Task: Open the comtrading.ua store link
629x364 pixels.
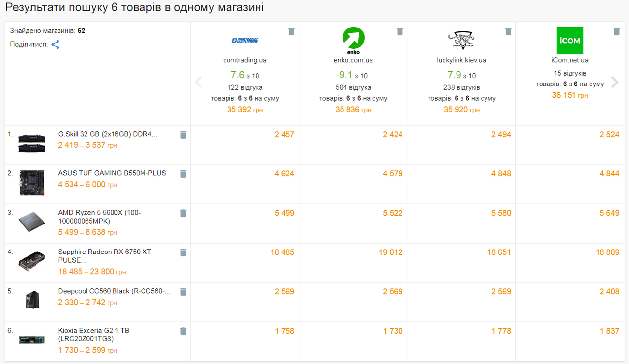Action: [x=245, y=60]
